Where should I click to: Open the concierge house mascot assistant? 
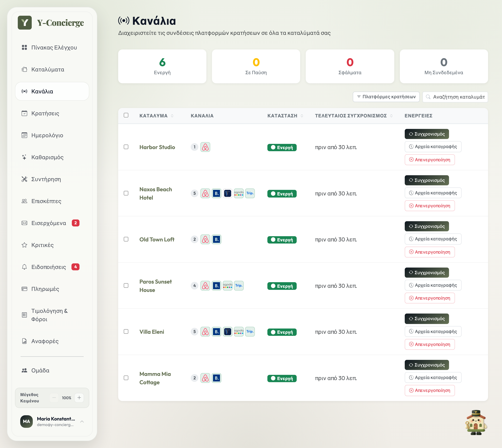tap(476, 422)
